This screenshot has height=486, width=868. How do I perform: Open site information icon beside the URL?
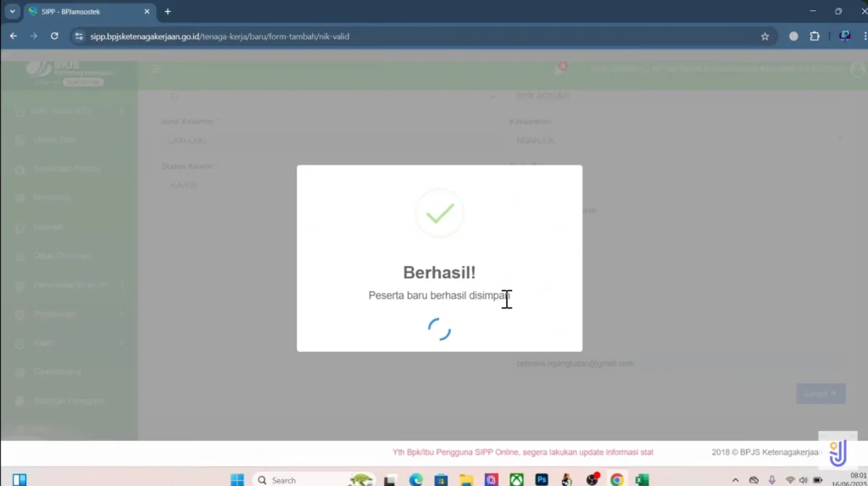tap(79, 36)
